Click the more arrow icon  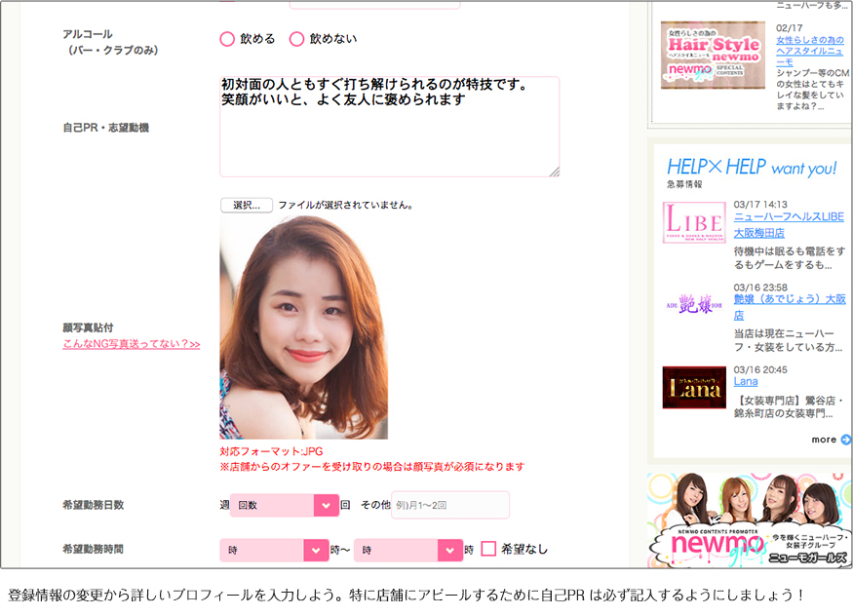pyautogui.click(x=845, y=440)
